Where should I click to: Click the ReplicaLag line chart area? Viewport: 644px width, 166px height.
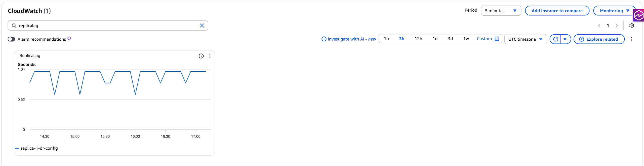click(x=120, y=99)
